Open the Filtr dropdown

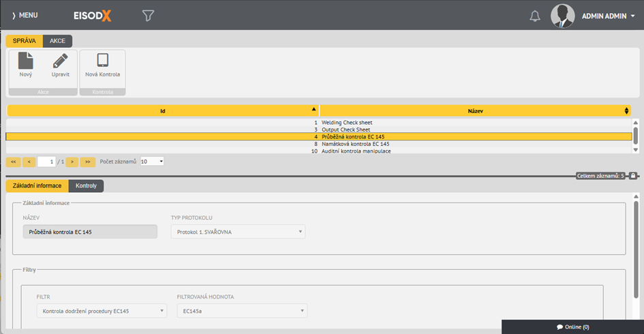(x=102, y=311)
